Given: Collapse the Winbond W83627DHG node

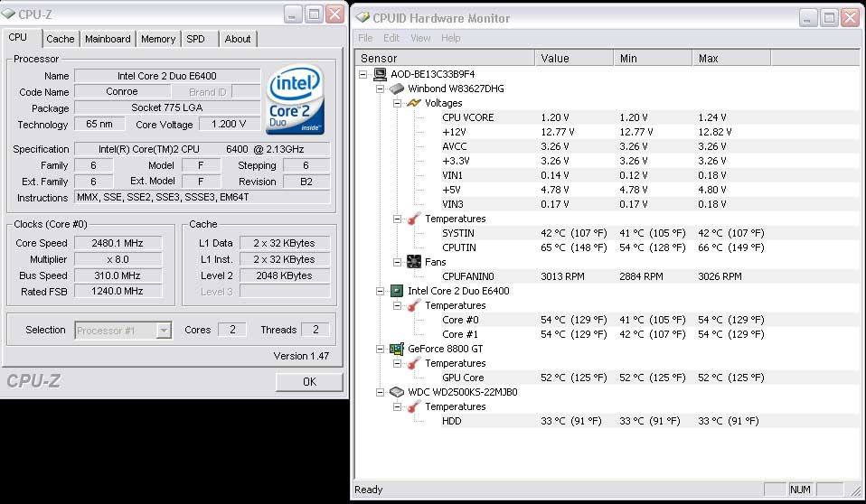Looking at the screenshot, I should point(380,89).
